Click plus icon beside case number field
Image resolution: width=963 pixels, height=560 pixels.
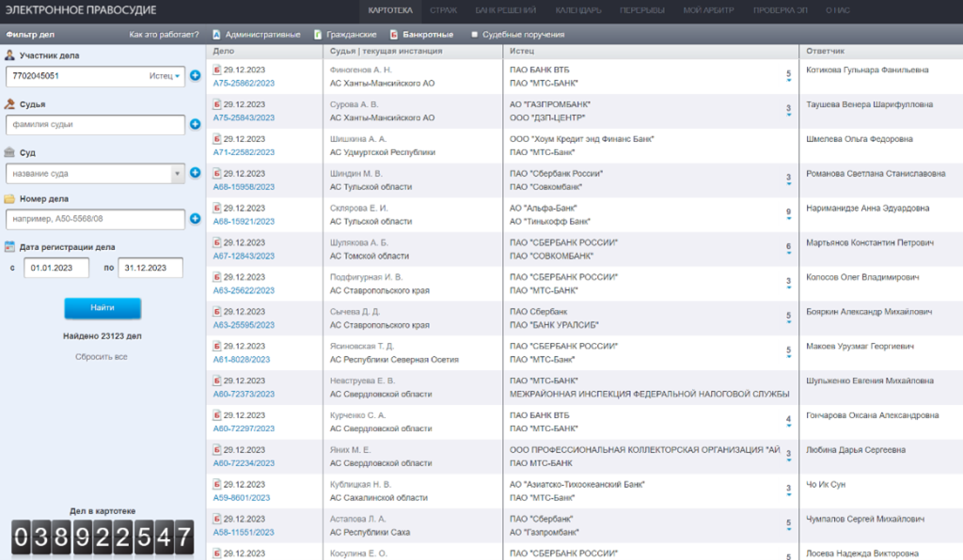[196, 219]
